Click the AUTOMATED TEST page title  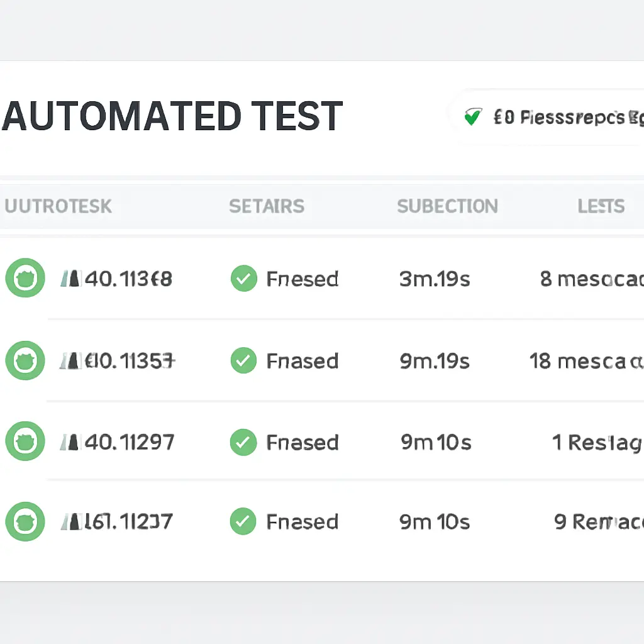(172, 116)
